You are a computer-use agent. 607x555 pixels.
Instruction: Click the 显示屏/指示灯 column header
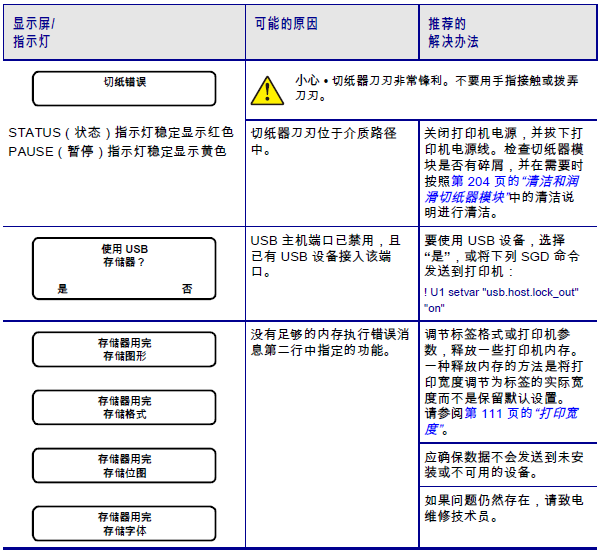tap(124, 33)
